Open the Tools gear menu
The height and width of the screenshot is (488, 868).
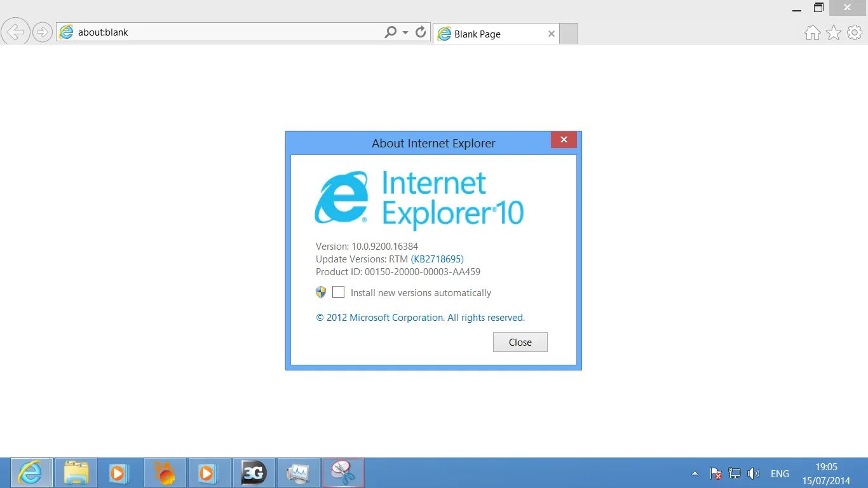click(855, 32)
